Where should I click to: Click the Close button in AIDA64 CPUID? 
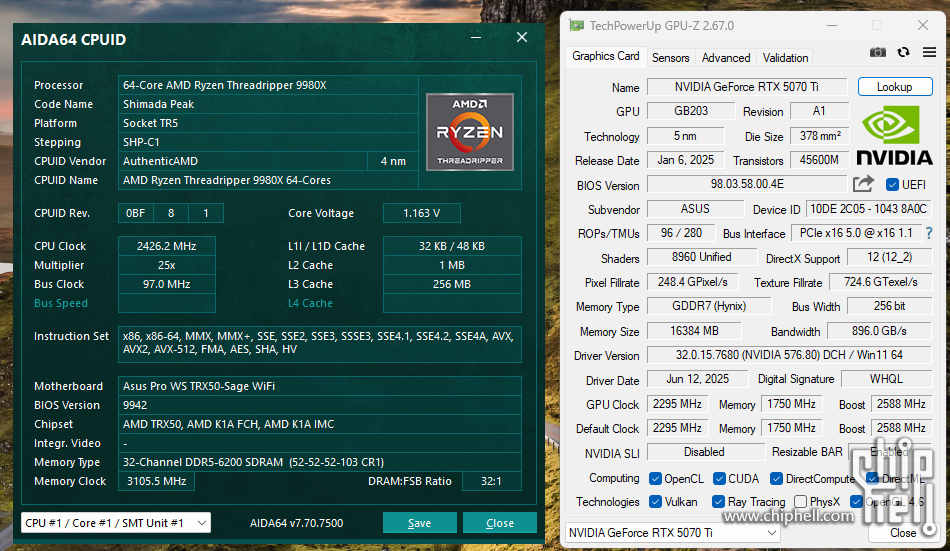[x=500, y=523]
